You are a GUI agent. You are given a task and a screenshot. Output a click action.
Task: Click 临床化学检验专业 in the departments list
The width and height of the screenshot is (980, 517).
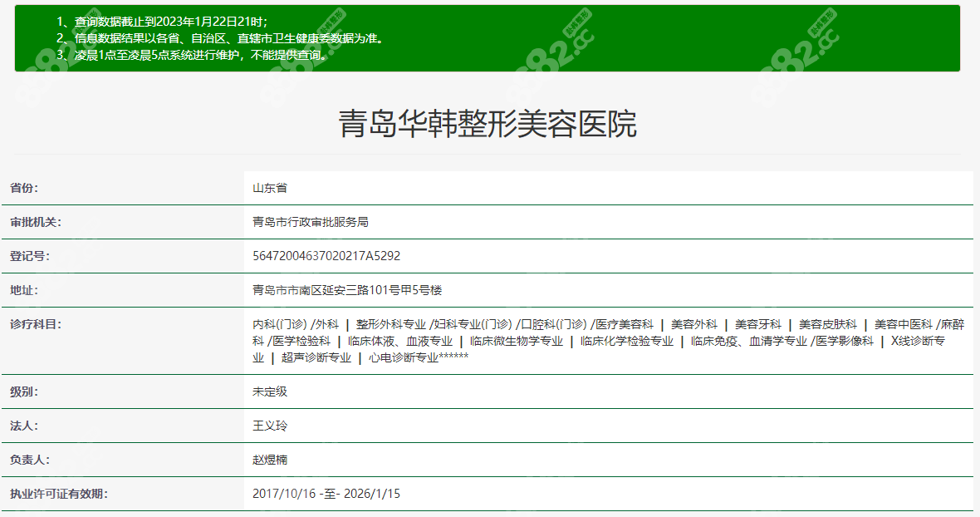point(627,342)
